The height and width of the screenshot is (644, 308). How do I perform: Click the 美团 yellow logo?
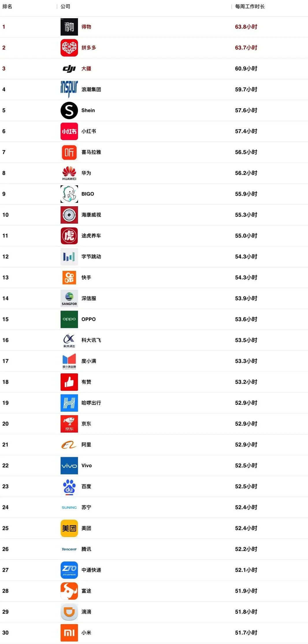pos(69,528)
